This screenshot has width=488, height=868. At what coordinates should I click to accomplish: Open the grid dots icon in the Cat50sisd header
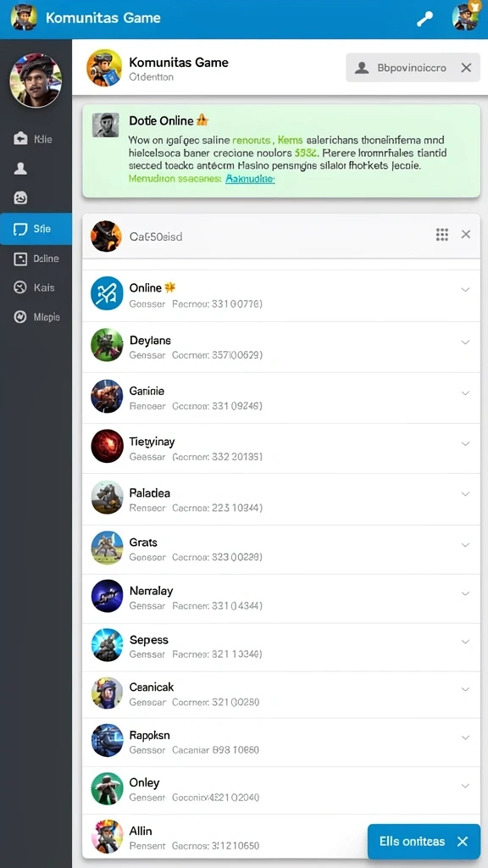pos(442,235)
